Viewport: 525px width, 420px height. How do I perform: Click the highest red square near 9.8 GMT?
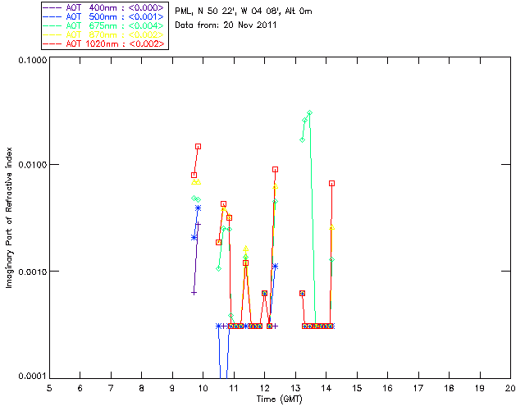(x=198, y=146)
